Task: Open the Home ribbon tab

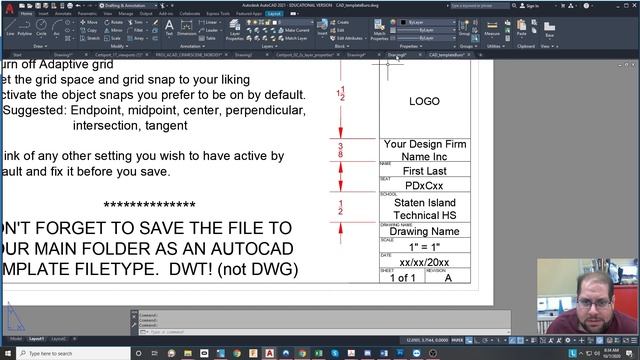Action: point(27,13)
